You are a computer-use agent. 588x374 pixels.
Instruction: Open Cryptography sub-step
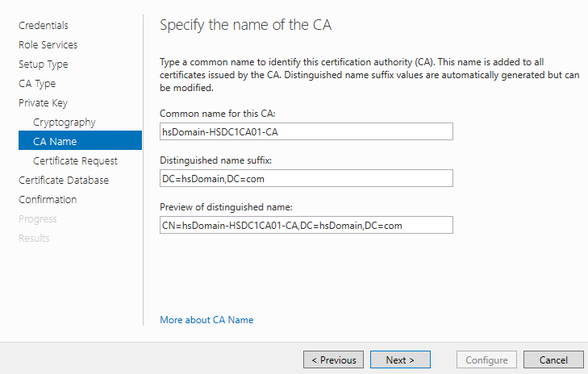pos(65,123)
